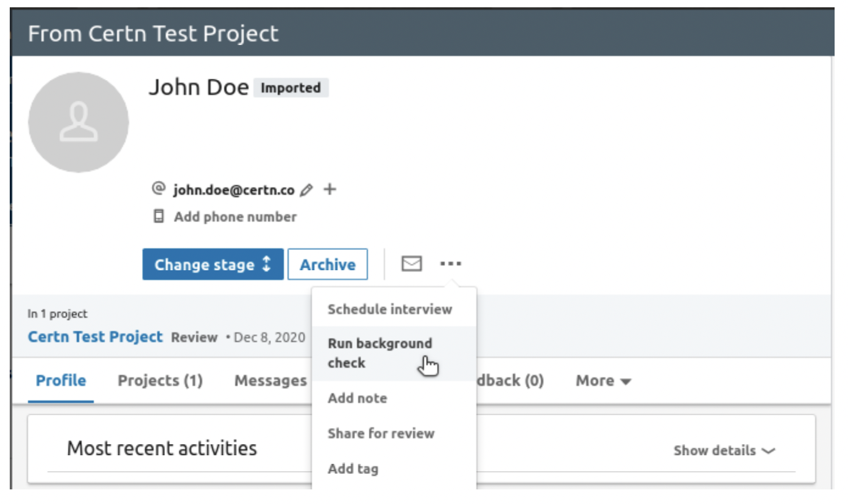Select Run background check from menu

[x=380, y=353]
